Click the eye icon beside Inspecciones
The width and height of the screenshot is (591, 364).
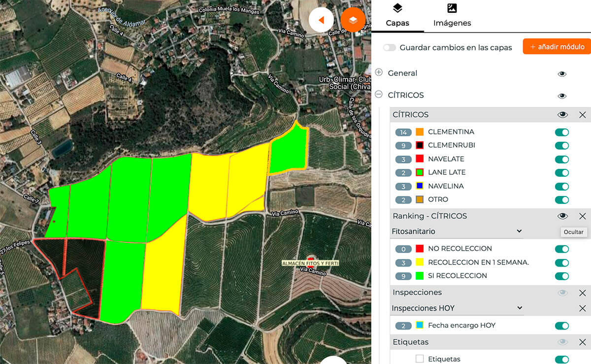(x=562, y=292)
